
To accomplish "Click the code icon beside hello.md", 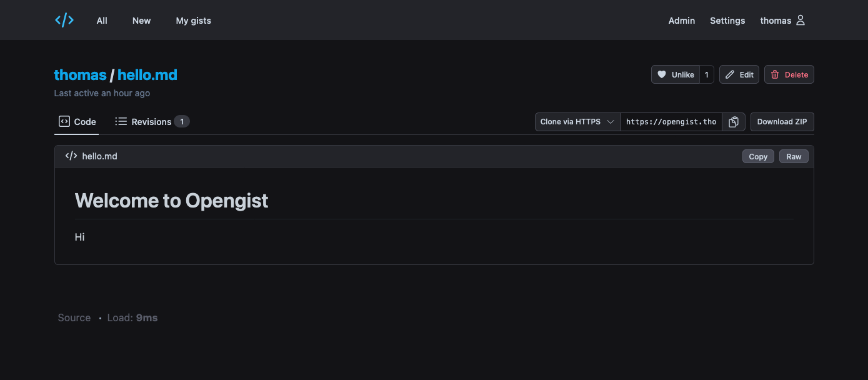I will 71,156.
